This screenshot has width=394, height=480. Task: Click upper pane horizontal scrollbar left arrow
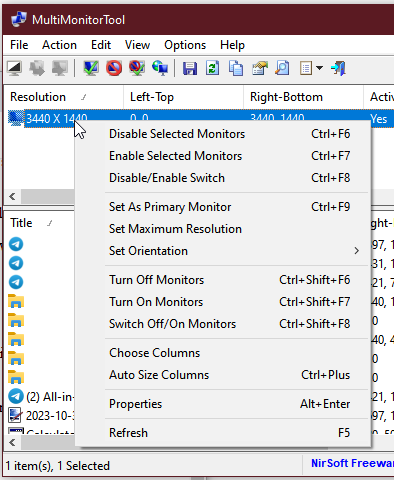tap(12, 196)
